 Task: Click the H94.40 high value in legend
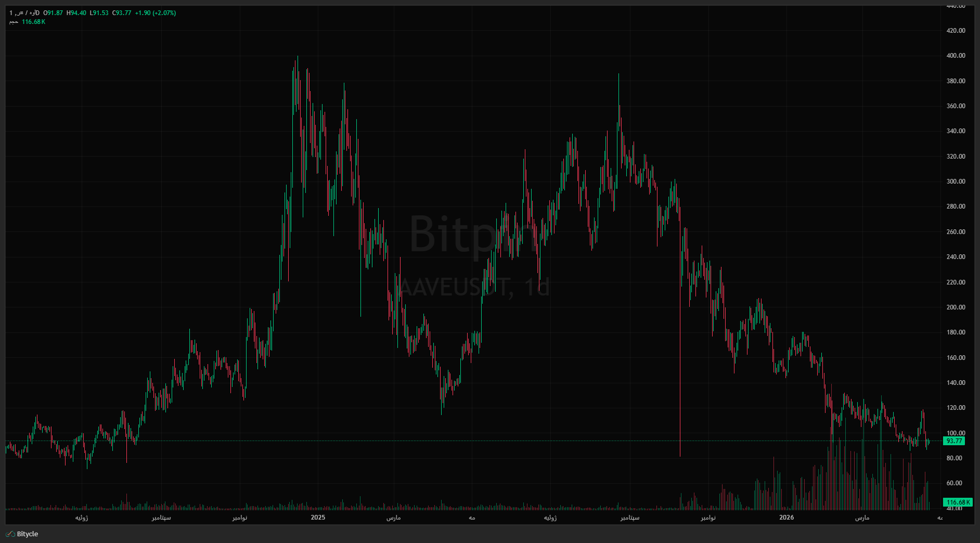[76, 13]
